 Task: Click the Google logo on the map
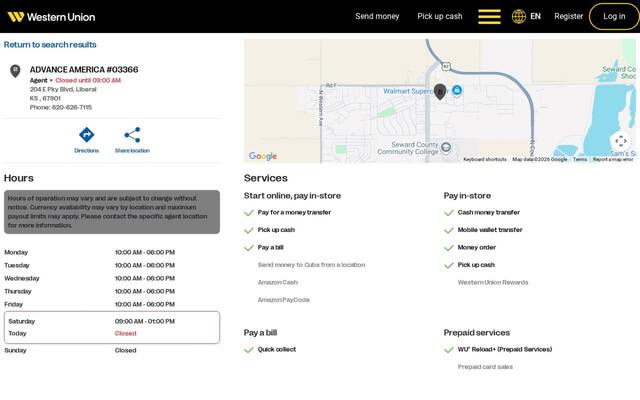(x=263, y=156)
